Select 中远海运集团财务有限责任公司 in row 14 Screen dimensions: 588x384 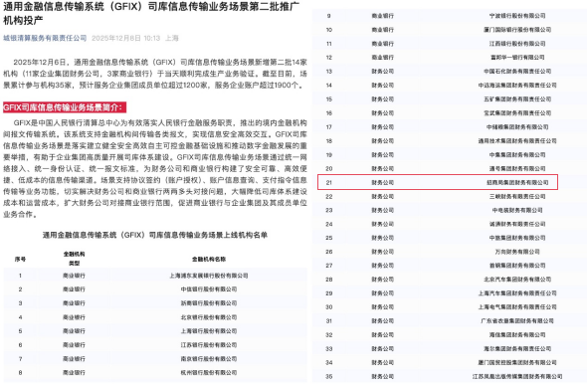click(x=517, y=86)
